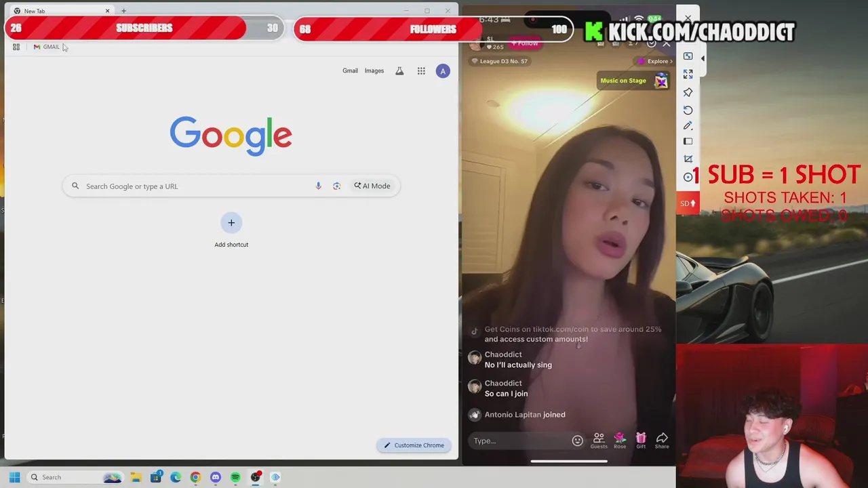Click the frame border toolbar icon
This screenshot has height=488, width=868.
coord(688,142)
